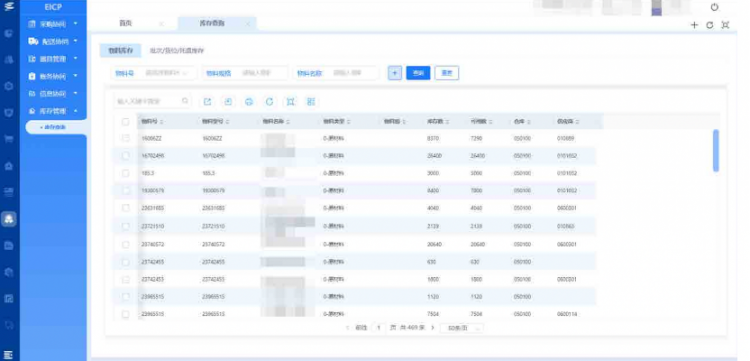Click the power logout icon at top right
The image size is (750, 361).
click(x=715, y=7)
